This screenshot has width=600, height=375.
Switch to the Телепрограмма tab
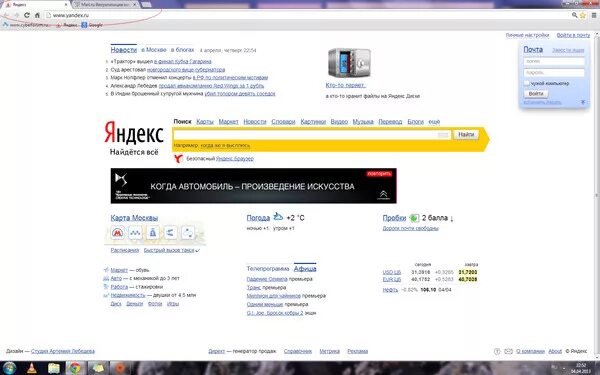coord(268,269)
